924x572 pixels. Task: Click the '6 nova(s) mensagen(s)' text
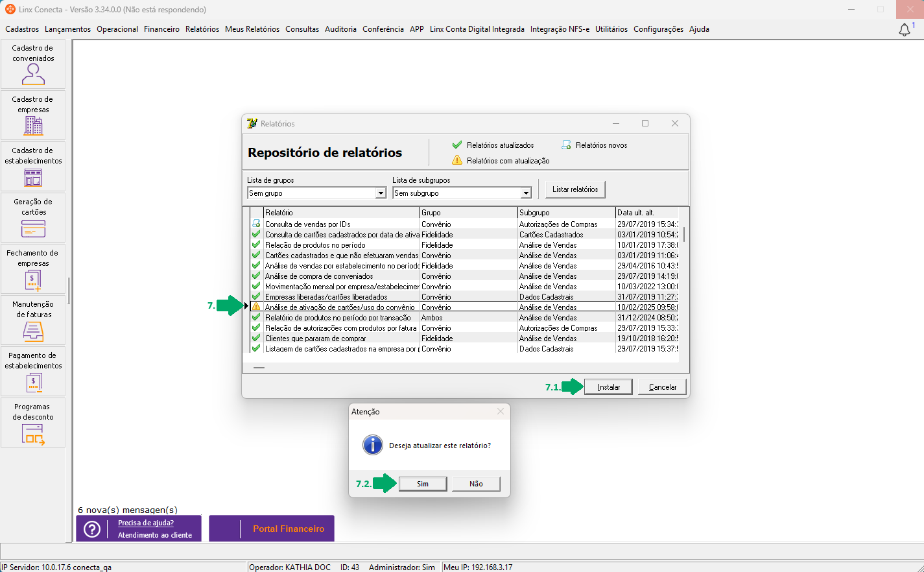(128, 510)
